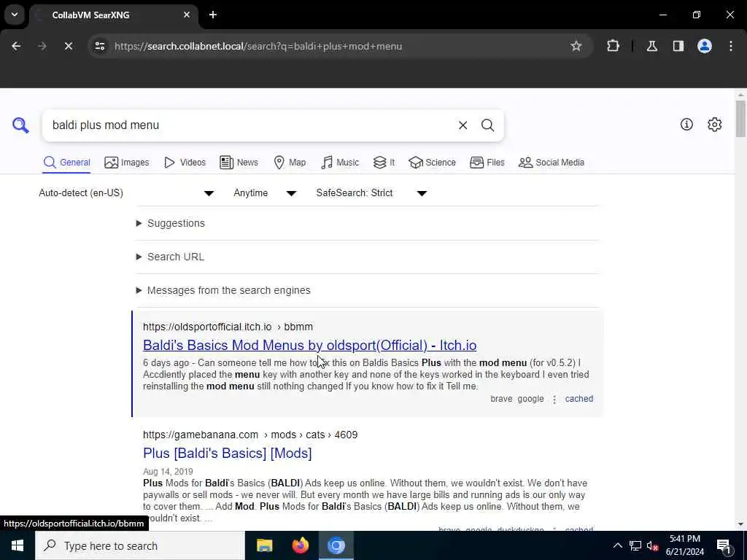Expand Messages from the search engines
This screenshot has height=560, width=747.
tap(223, 290)
